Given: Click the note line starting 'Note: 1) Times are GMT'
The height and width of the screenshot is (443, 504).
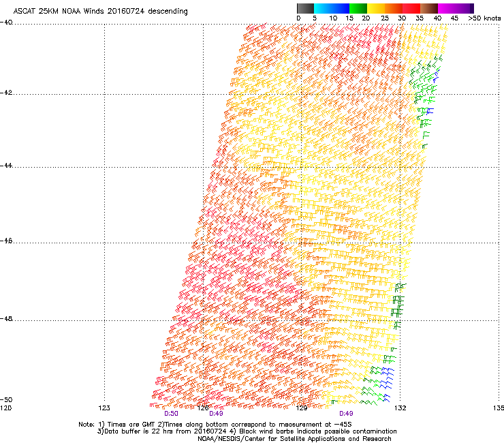Looking at the screenshot, I should [x=215, y=425].
